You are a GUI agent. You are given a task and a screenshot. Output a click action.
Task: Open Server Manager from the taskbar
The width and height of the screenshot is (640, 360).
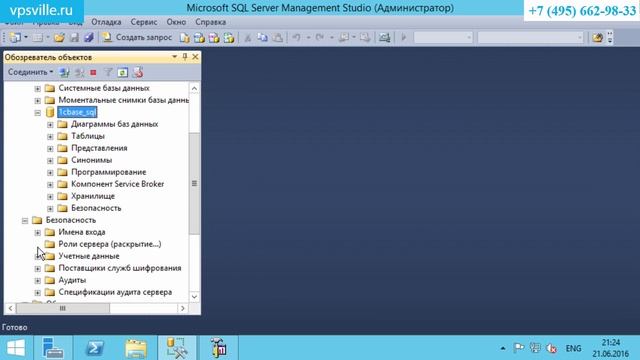53,348
